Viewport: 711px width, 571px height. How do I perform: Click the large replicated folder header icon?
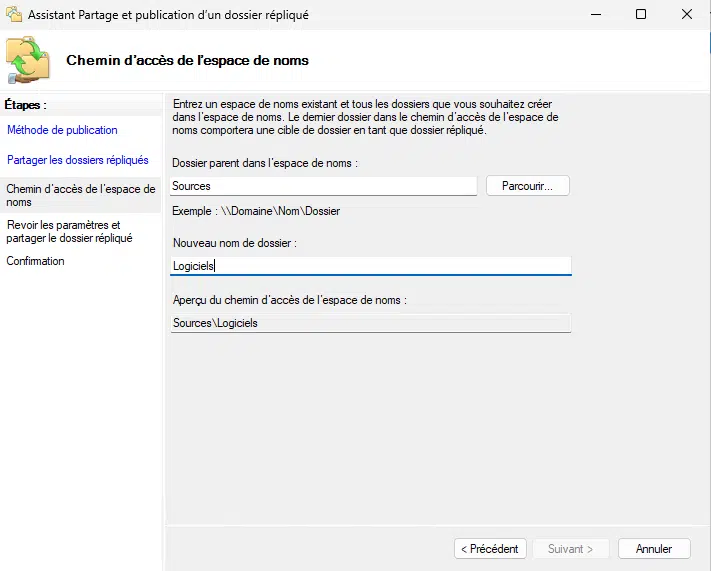(28, 60)
